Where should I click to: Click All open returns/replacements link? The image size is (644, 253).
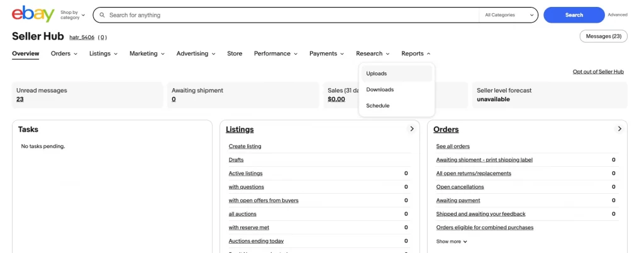point(474,173)
